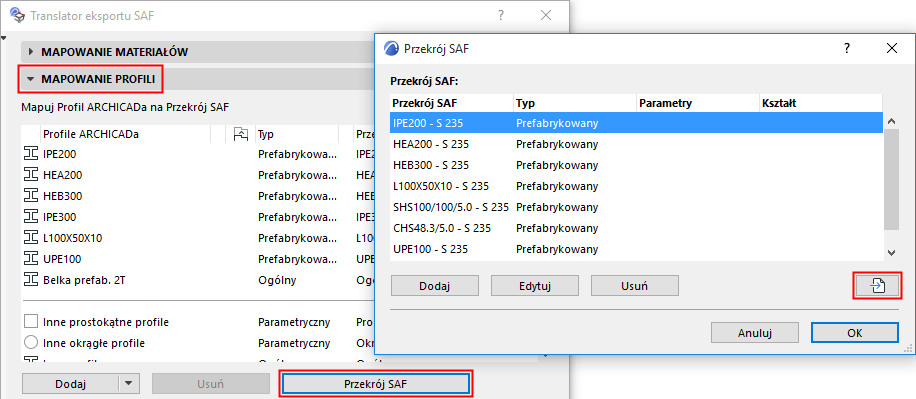Select HEB300 - S 235 row

click(636, 165)
